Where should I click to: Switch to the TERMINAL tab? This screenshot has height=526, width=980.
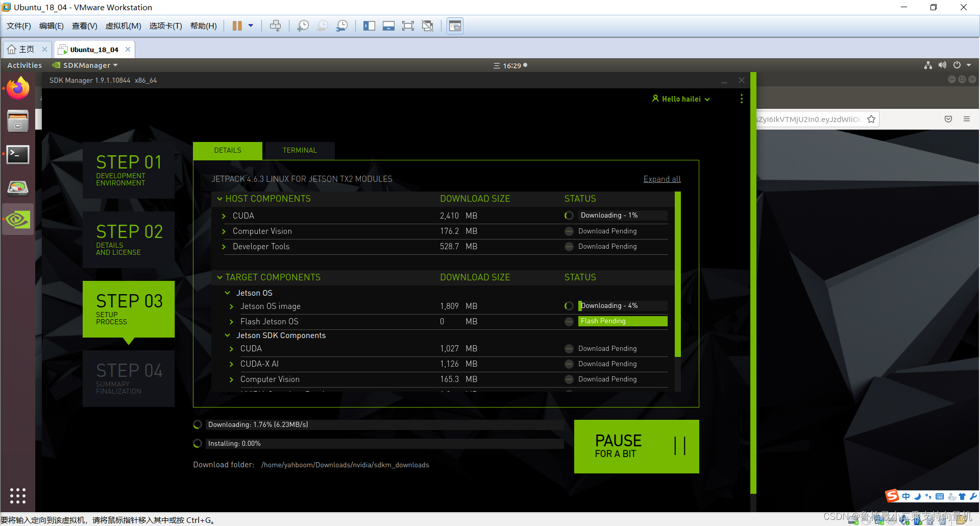point(300,151)
